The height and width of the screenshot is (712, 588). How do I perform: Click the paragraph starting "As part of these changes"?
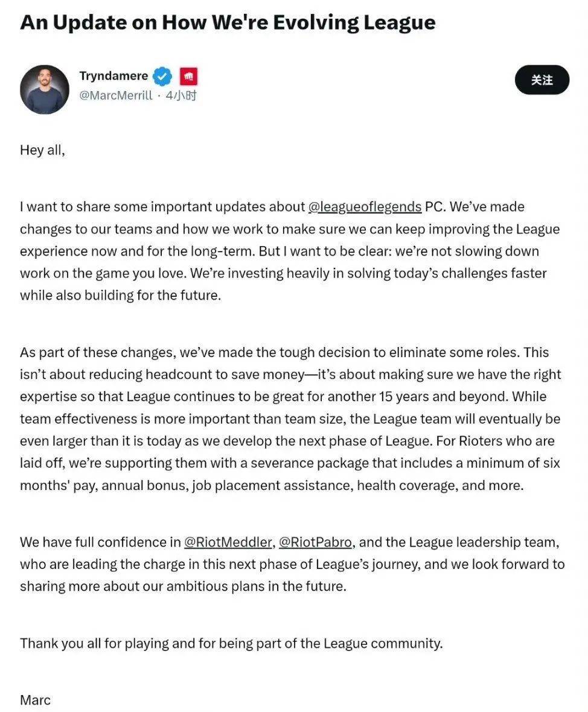290,419
